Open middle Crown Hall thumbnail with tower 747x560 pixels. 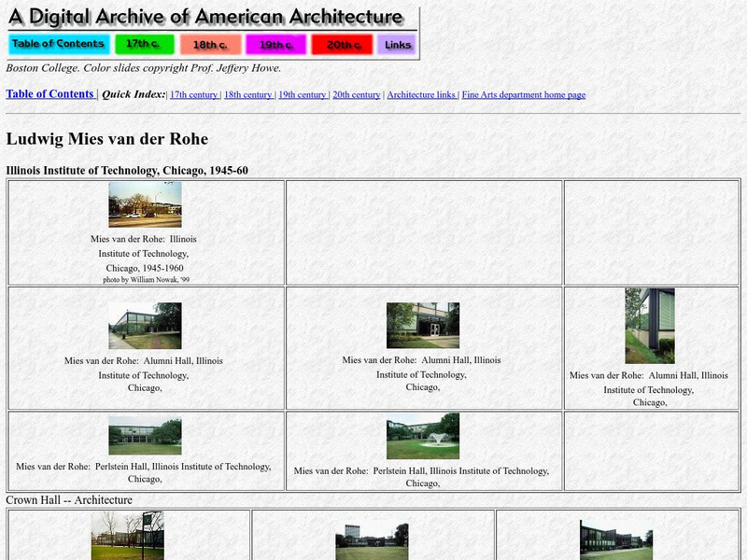pos(372,541)
